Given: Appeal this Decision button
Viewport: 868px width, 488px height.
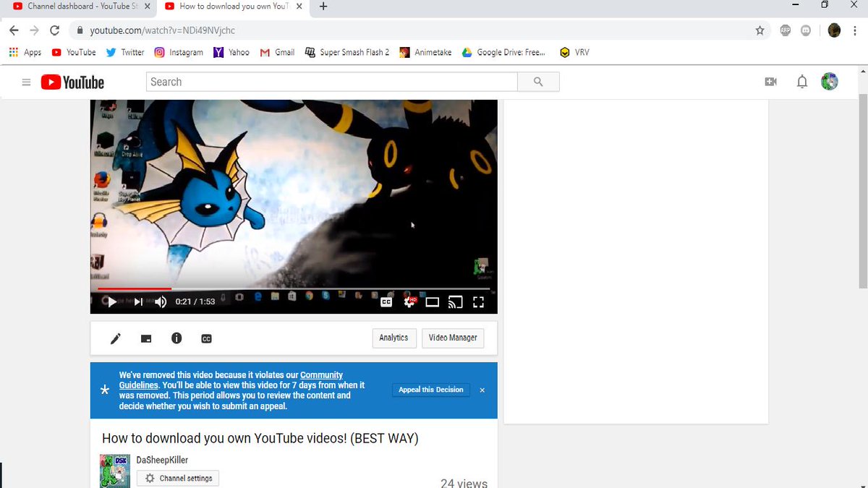Looking at the screenshot, I should (431, 390).
